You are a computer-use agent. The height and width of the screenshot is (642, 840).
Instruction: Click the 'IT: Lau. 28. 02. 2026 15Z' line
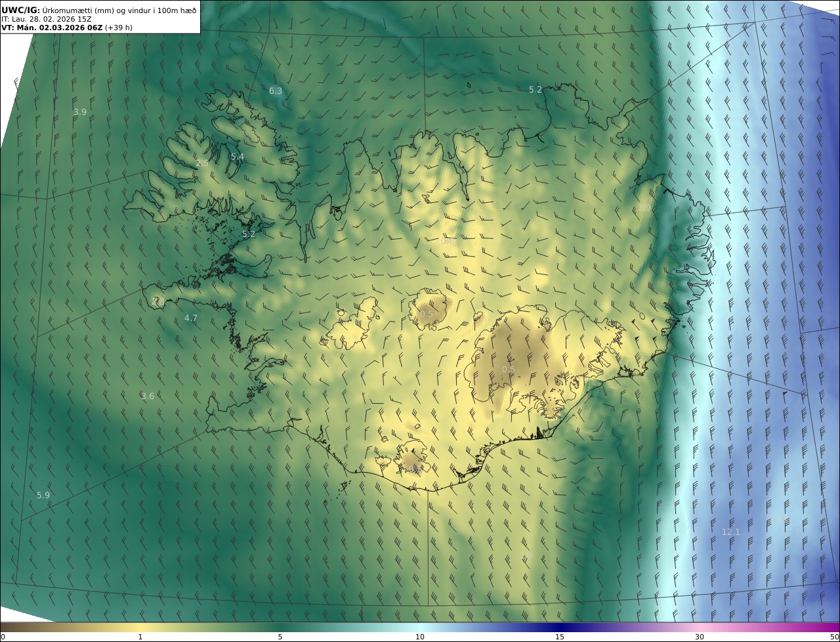click(46, 20)
